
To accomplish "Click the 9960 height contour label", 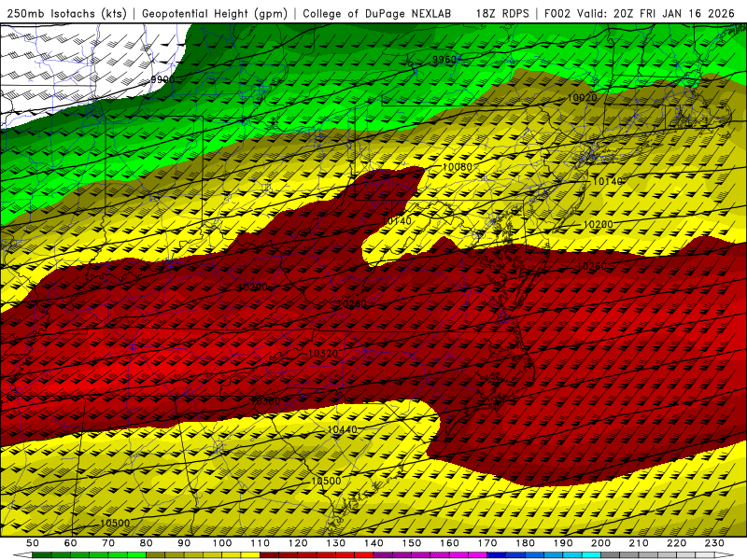I will pyautogui.click(x=444, y=60).
